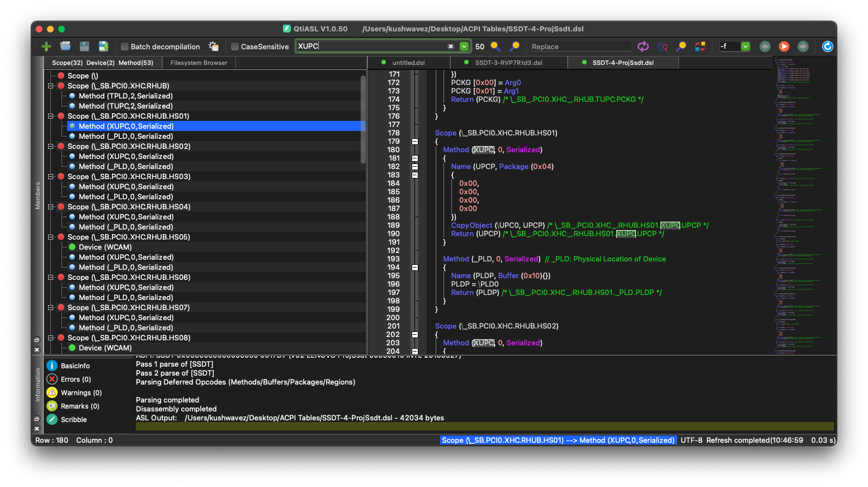Image resolution: width=868 pixels, height=487 pixels.
Task: Click the grey back arrow icon
Action: click(765, 46)
